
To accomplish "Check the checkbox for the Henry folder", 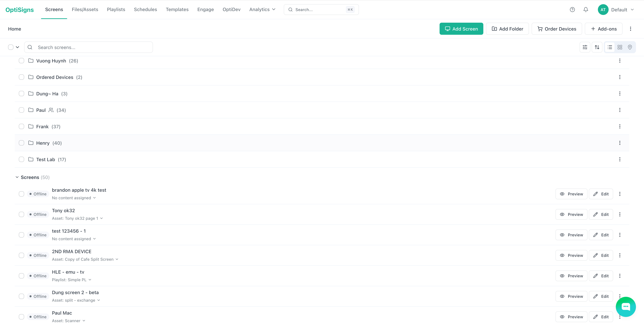I will pos(21,143).
